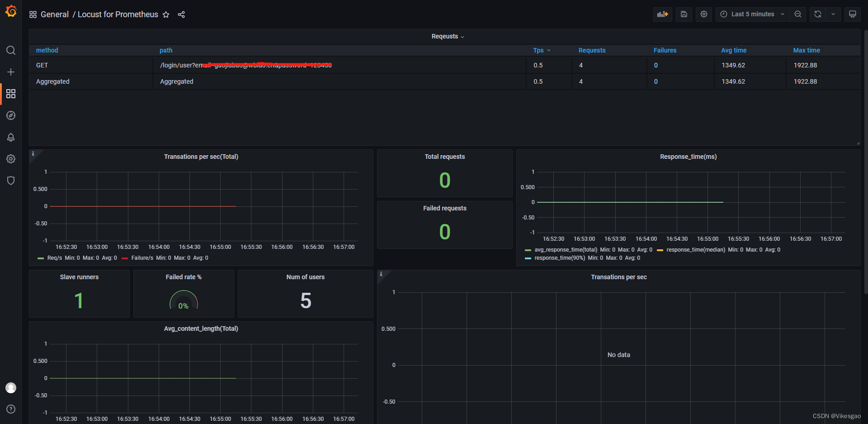Open the Server Admin shield icon

[11, 181]
